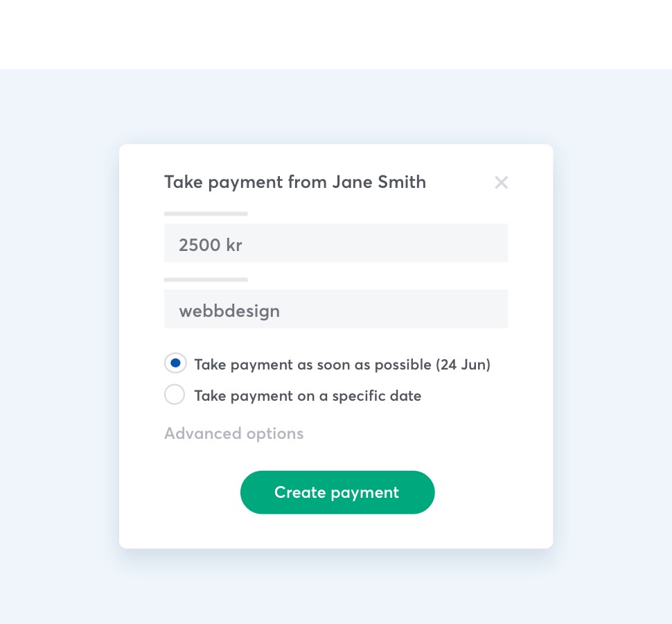
Task: Click the name "Jane Smith" in the heading
Action: (x=379, y=182)
